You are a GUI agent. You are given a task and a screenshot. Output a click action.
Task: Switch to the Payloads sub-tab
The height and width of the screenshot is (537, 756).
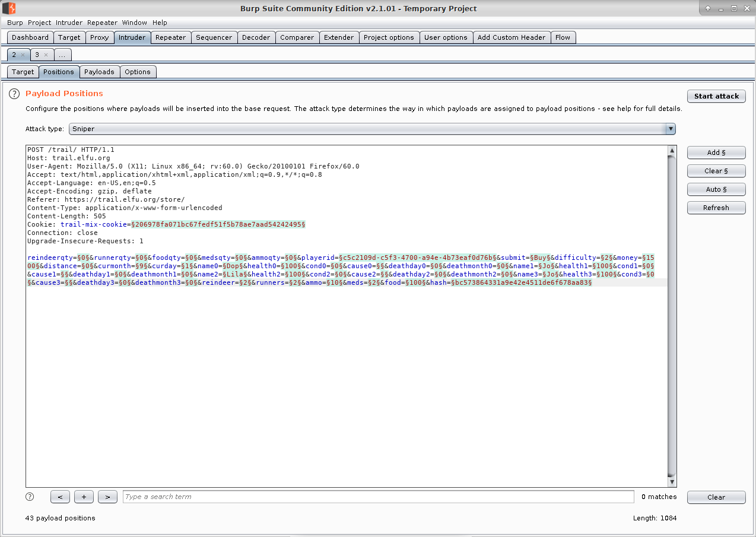(99, 72)
